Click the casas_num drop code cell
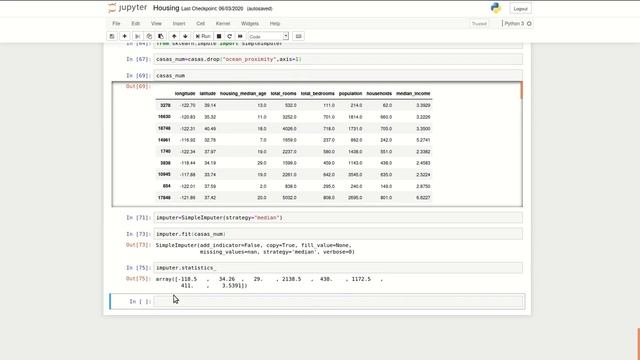640x360 pixels. (338, 59)
